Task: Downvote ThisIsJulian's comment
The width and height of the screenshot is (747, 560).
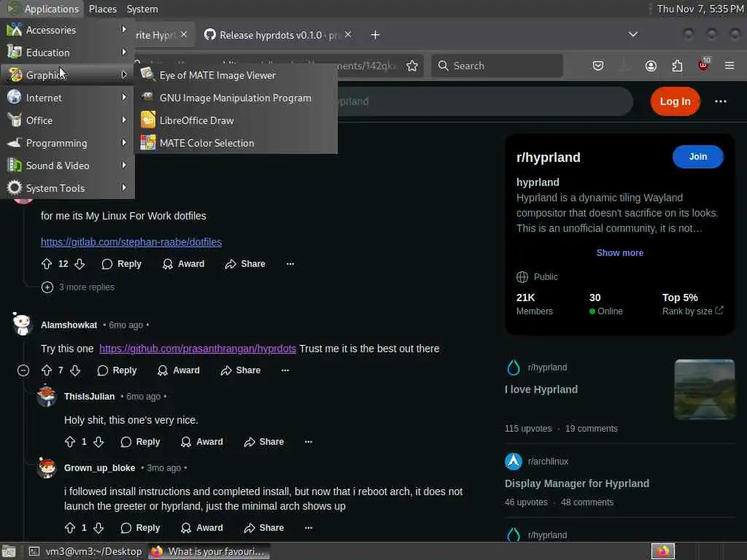Action: click(x=98, y=442)
